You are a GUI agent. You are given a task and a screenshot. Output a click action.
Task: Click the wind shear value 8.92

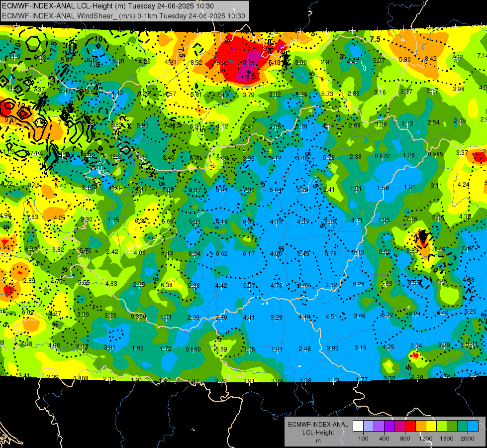pyautogui.click(x=196, y=63)
